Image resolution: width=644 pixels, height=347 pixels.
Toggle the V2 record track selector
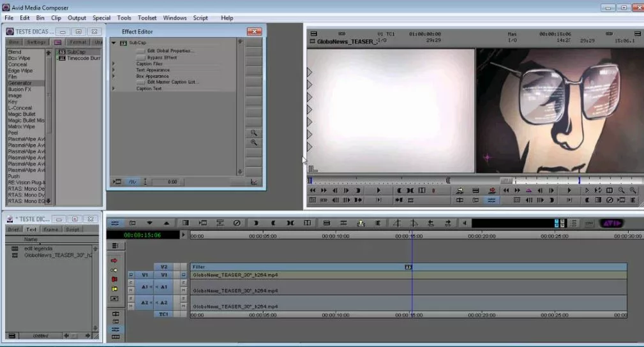click(164, 267)
